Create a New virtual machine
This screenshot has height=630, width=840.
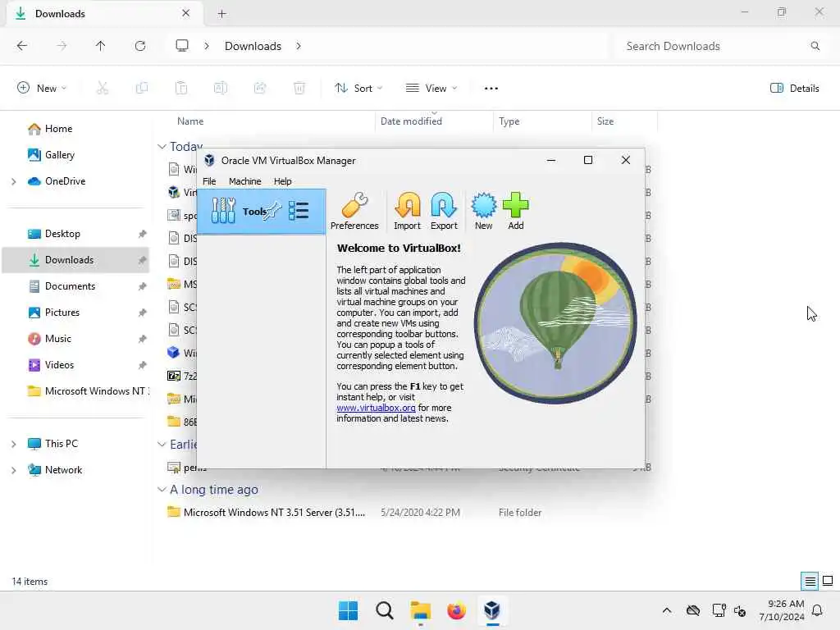pyautogui.click(x=483, y=211)
